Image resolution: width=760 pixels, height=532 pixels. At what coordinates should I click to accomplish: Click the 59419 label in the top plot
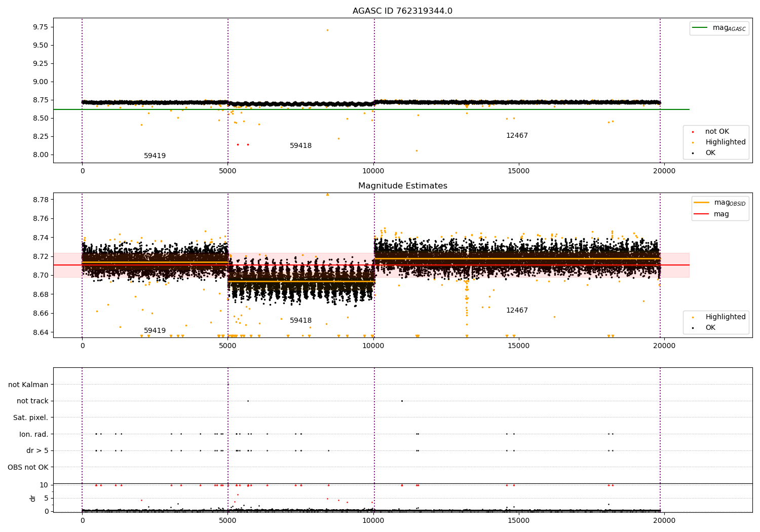point(155,156)
